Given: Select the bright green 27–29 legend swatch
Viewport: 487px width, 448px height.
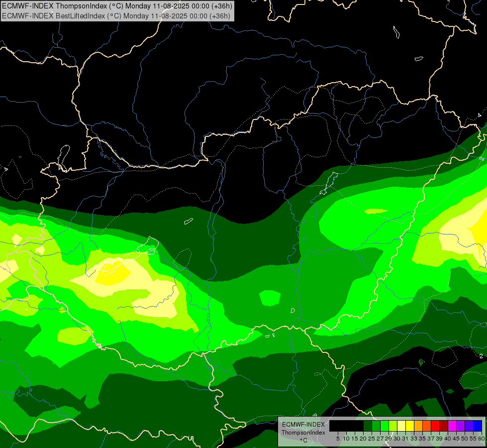Looking at the screenshot, I should pos(384,426).
